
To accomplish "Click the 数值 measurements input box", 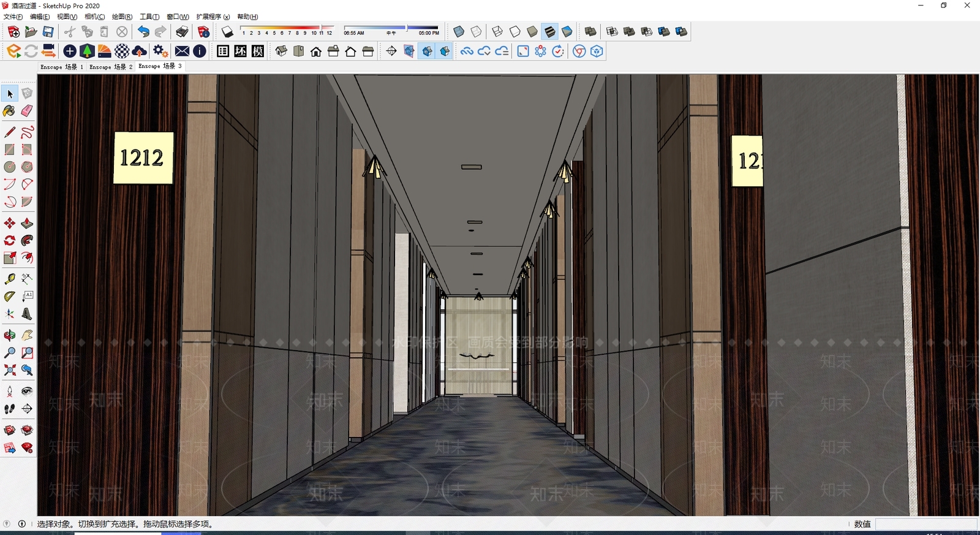I will tap(926, 524).
